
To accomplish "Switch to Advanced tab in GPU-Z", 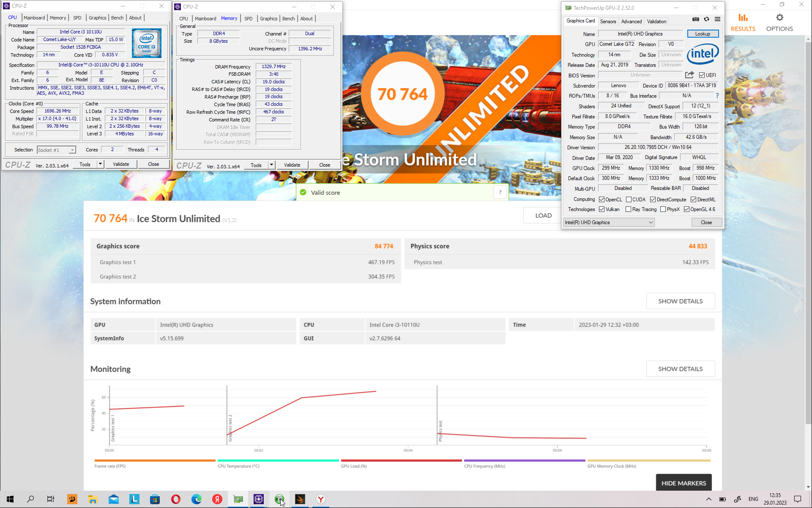I will pyautogui.click(x=631, y=22).
